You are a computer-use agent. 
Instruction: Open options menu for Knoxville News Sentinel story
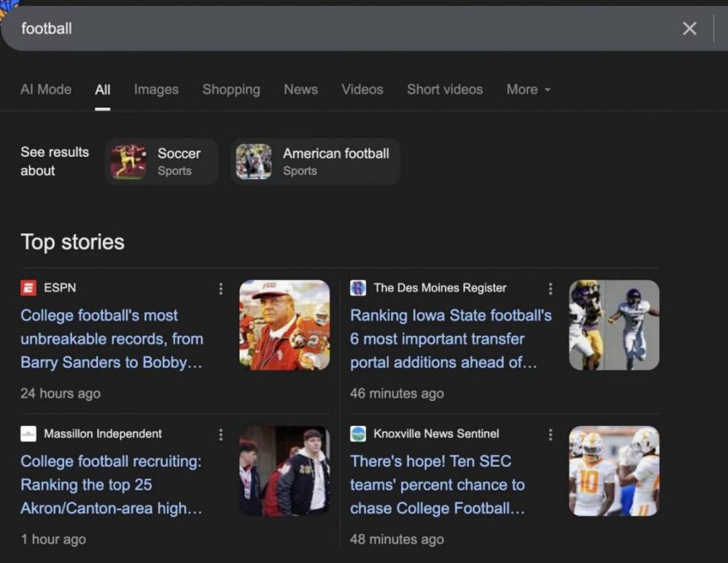550,435
